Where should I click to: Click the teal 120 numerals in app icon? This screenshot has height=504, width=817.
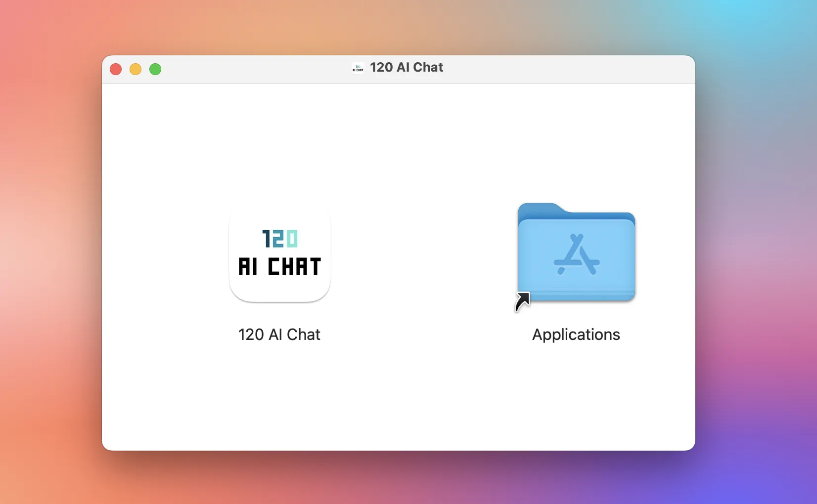(x=280, y=239)
